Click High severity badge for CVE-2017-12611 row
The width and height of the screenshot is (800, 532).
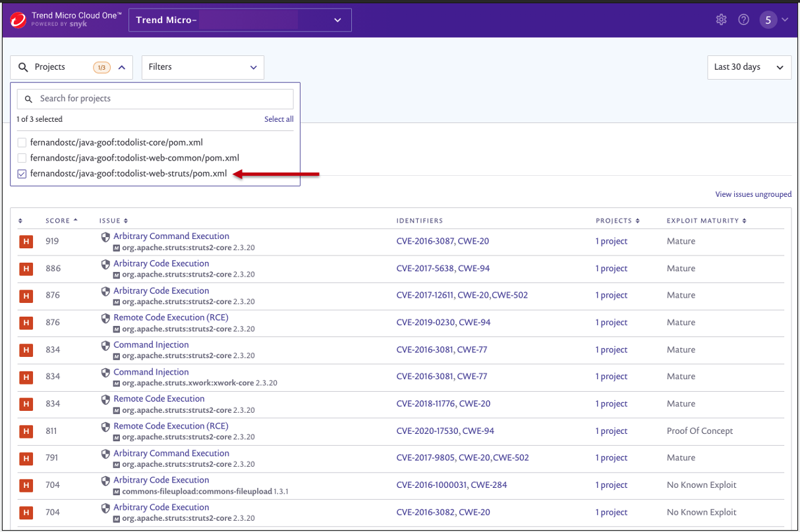(26, 296)
